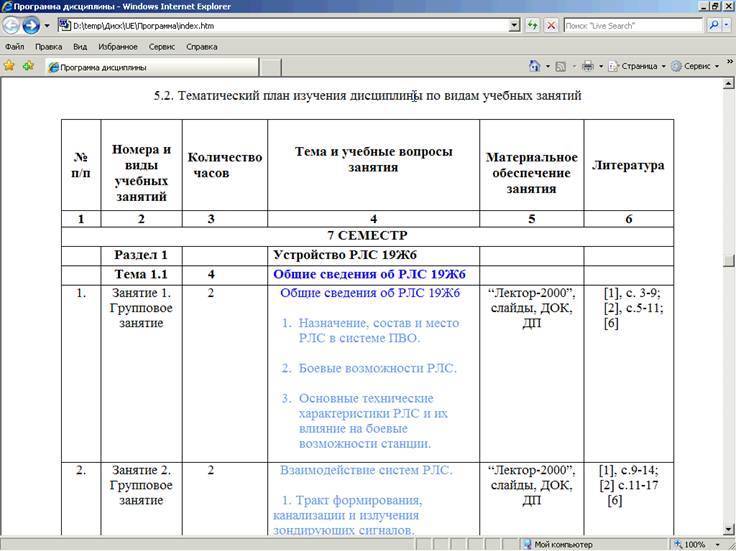
Task: Open the Файл menu
Action: 14,46
